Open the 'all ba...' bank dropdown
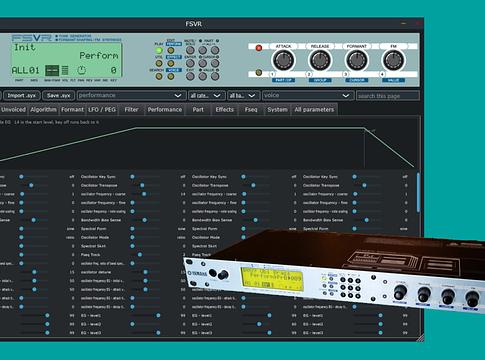Viewport: 485px width, 360px height. click(243, 96)
